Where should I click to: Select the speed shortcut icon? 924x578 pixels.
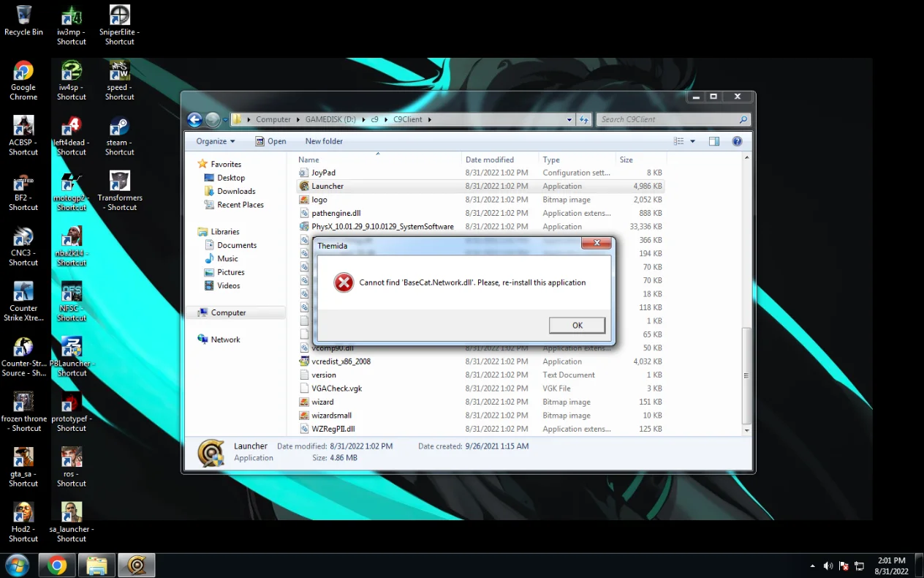[120, 81]
